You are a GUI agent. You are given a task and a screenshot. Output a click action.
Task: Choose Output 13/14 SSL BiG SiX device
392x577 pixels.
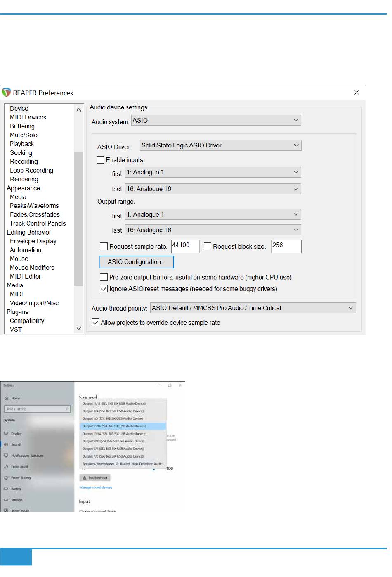click(x=123, y=434)
